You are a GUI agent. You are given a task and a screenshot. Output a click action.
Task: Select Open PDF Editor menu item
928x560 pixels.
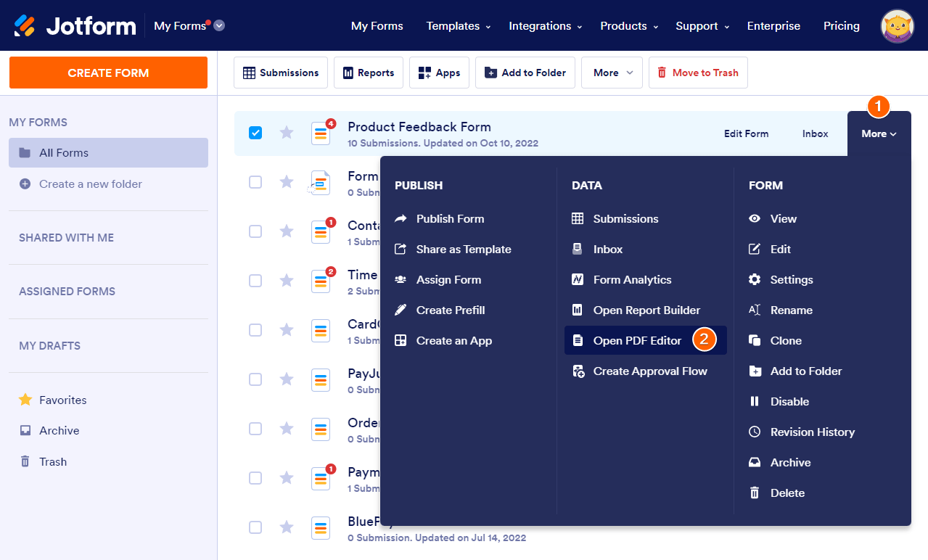pyautogui.click(x=637, y=341)
